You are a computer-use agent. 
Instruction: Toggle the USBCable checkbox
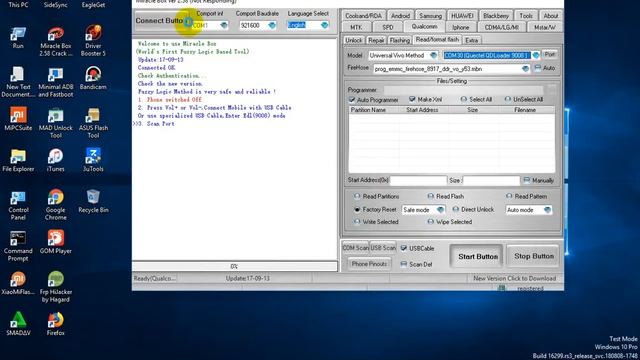(x=403, y=248)
